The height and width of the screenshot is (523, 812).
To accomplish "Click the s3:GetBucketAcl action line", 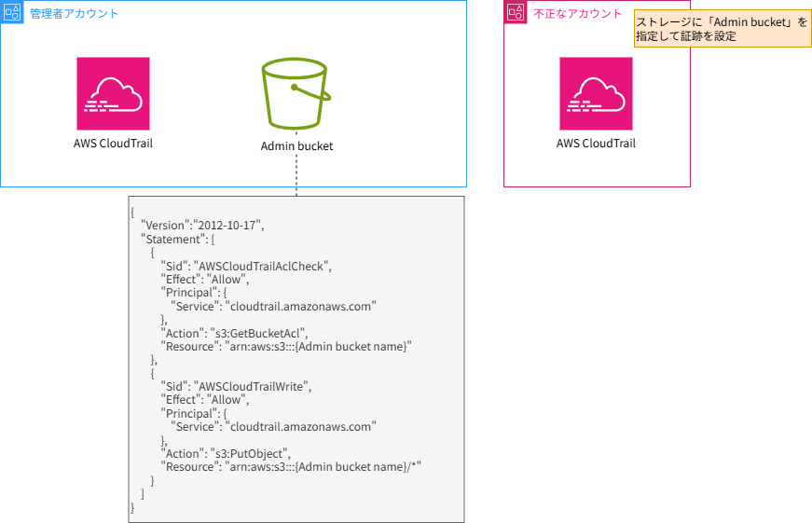I will [x=234, y=333].
